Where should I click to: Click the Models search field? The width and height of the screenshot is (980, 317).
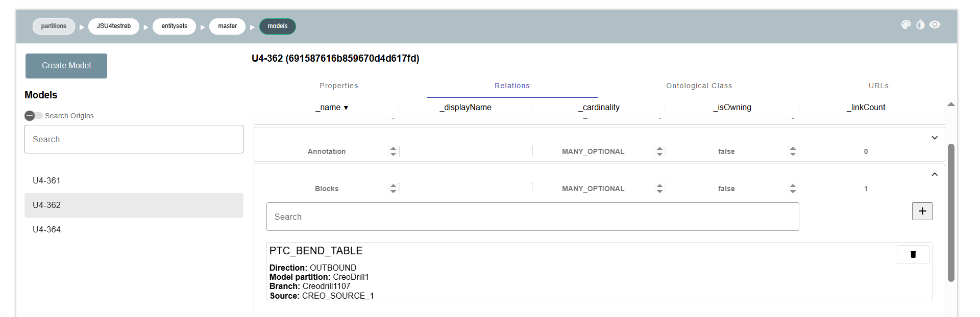[134, 139]
